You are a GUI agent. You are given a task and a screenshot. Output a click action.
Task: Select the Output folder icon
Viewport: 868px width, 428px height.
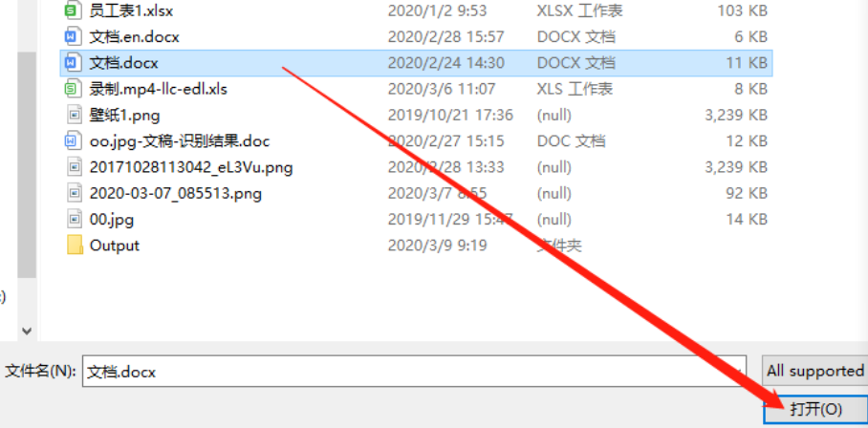pyautogui.click(x=75, y=245)
